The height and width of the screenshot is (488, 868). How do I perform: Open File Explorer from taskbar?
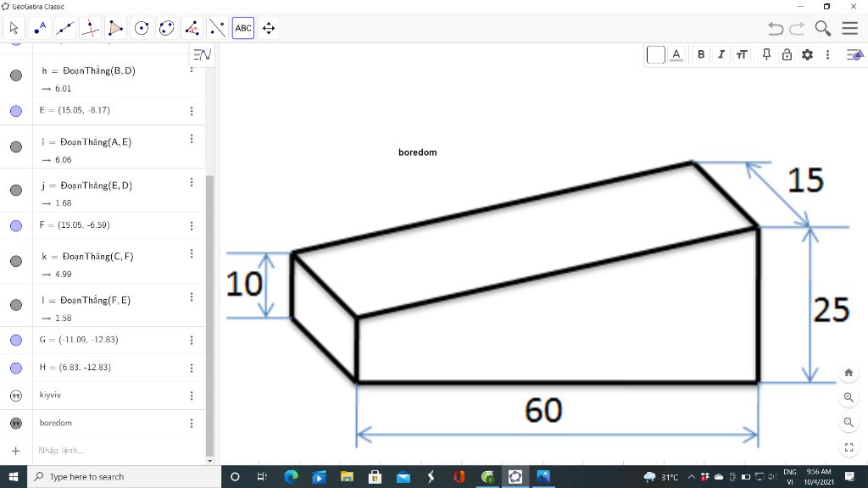(x=347, y=476)
